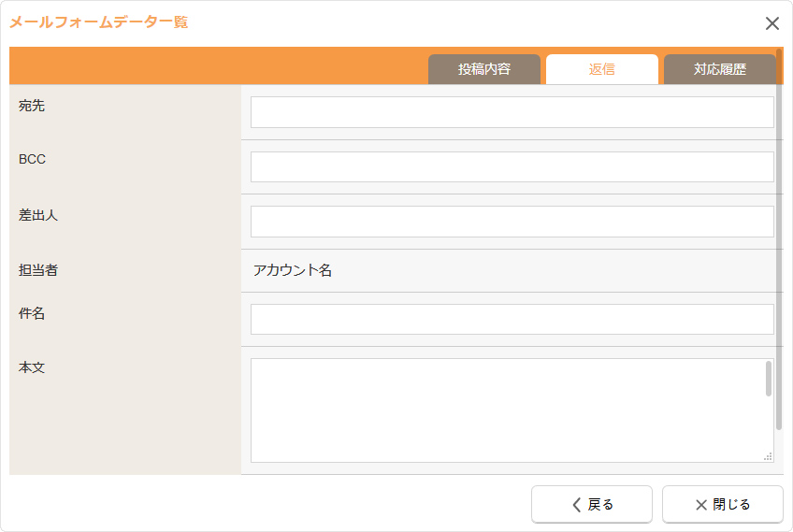This screenshot has height=532, width=793.
Task: Click the 差出人 input box
Action: (x=512, y=222)
